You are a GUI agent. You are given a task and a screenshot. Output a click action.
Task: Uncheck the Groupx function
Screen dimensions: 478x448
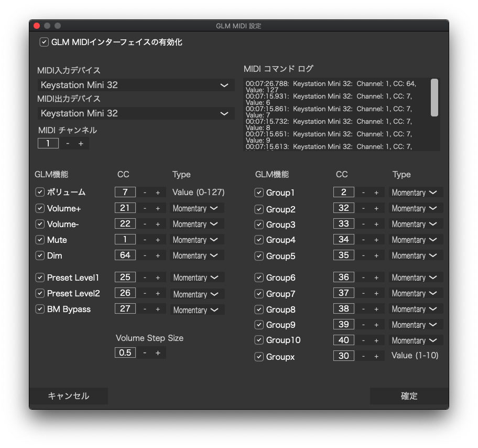[258, 356]
